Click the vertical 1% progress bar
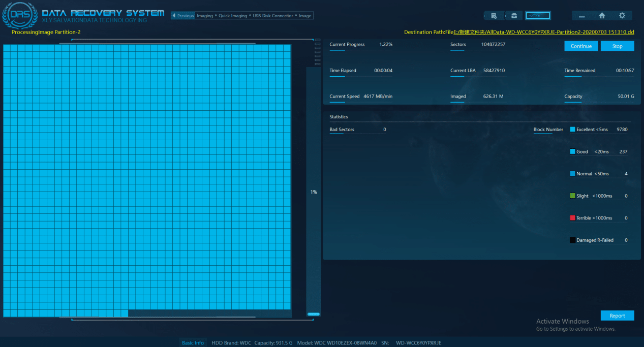Screen dimensions: 644x347 (314, 192)
